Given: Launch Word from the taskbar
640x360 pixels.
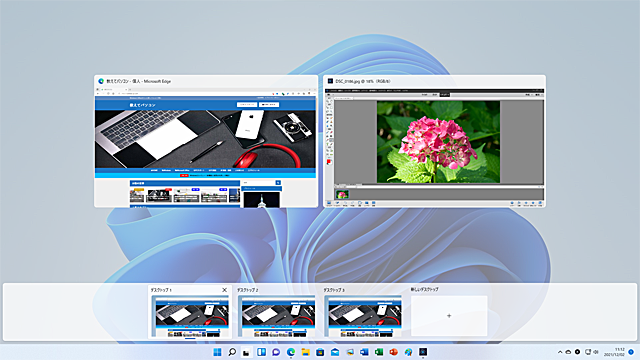Looking at the screenshot, I should coord(364,352).
